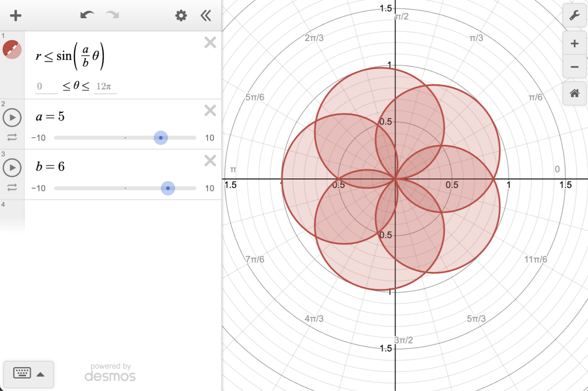This screenshot has width=588, height=391.
Task: Open graph settings wrench
Action: (x=574, y=15)
